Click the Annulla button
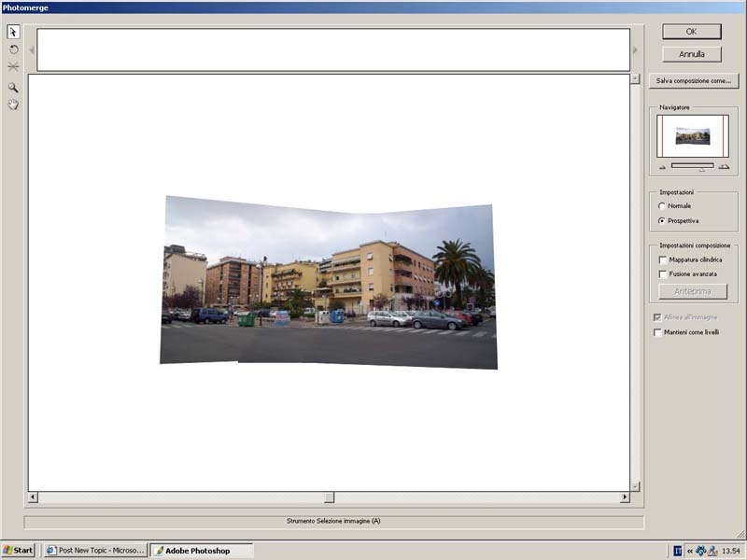 (x=692, y=54)
